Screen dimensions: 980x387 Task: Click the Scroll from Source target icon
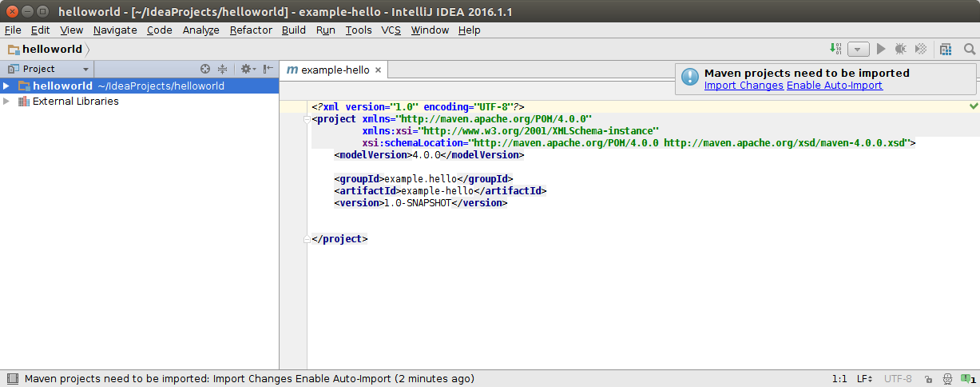pos(205,70)
